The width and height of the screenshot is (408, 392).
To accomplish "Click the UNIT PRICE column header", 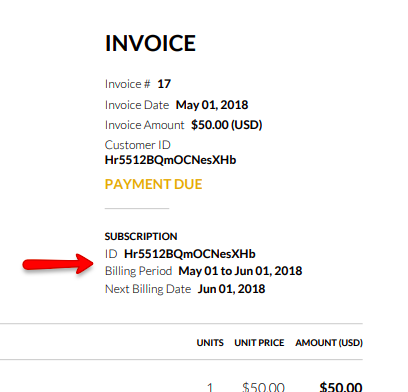I will click(x=259, y=343).
